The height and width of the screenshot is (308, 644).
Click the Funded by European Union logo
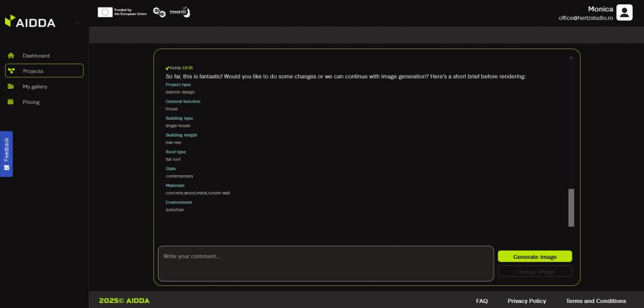[x=122, y=12]
